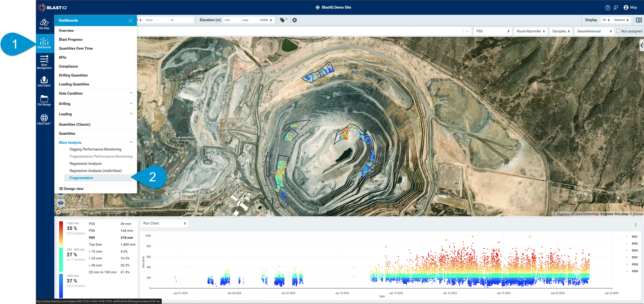Click the Dashboards sidebar icon

[x=44, y=43]
